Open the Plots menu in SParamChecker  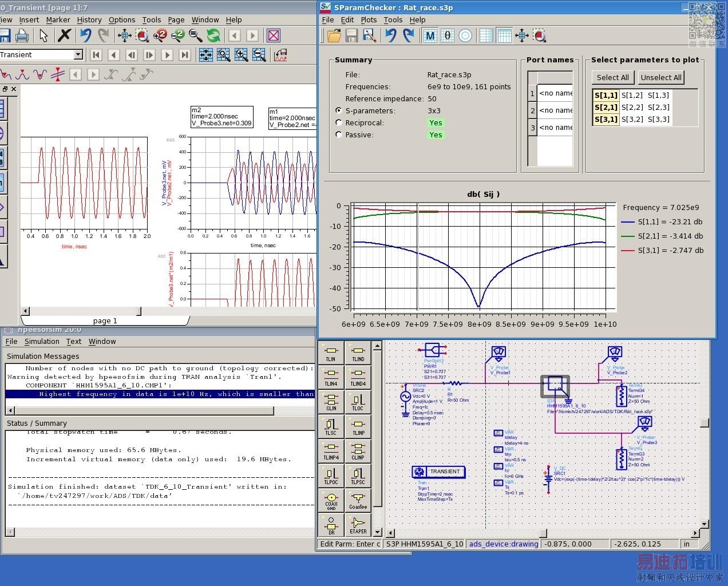click(369, 19)
